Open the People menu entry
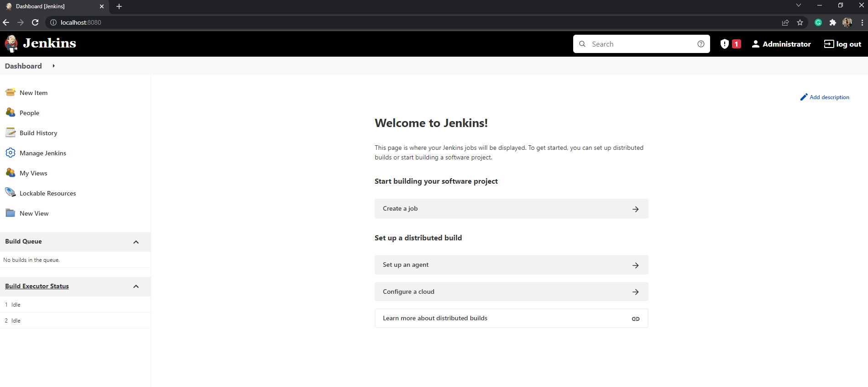The image size is (868, 387). 29,113
